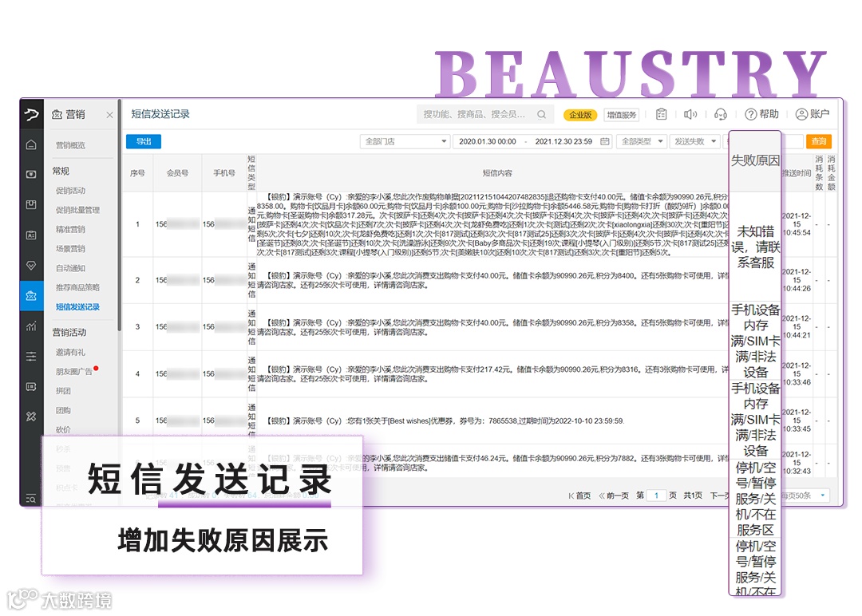Open 拼团 menu item

tap(63, 390)
